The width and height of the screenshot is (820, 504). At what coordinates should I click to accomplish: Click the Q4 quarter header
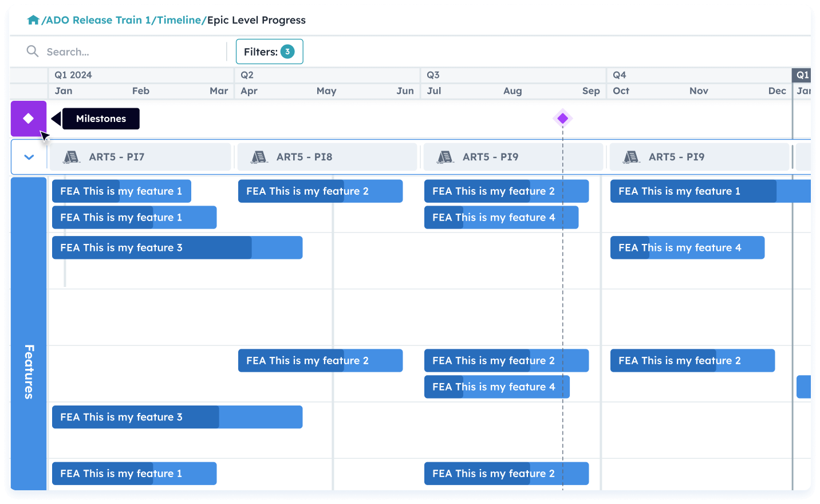[x=619, y=75]
